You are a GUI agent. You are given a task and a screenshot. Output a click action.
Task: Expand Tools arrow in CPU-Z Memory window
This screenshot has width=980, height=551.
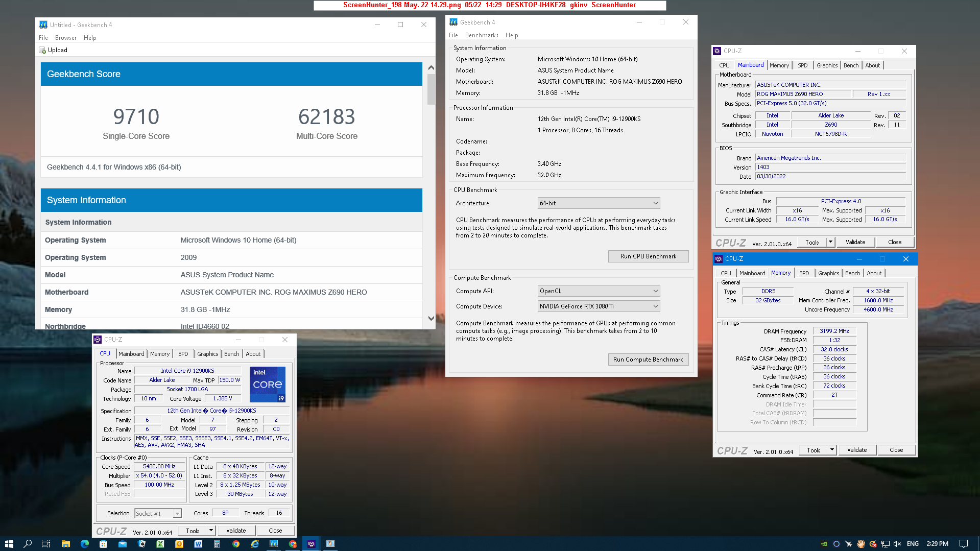832,450
